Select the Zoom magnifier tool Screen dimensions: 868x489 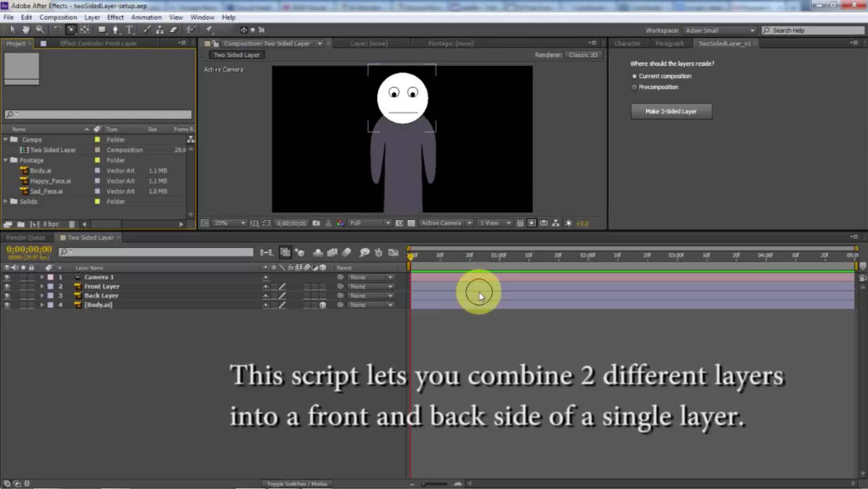tap(40, 29)
